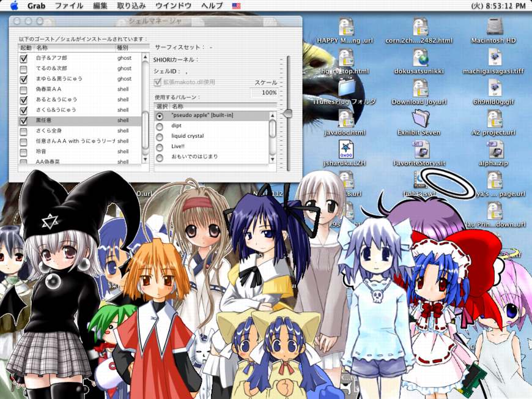Click the Download Joy.url icon
The width and height of the screenshot is (532, 399).
pyautogui.click(x=419, y=88)
